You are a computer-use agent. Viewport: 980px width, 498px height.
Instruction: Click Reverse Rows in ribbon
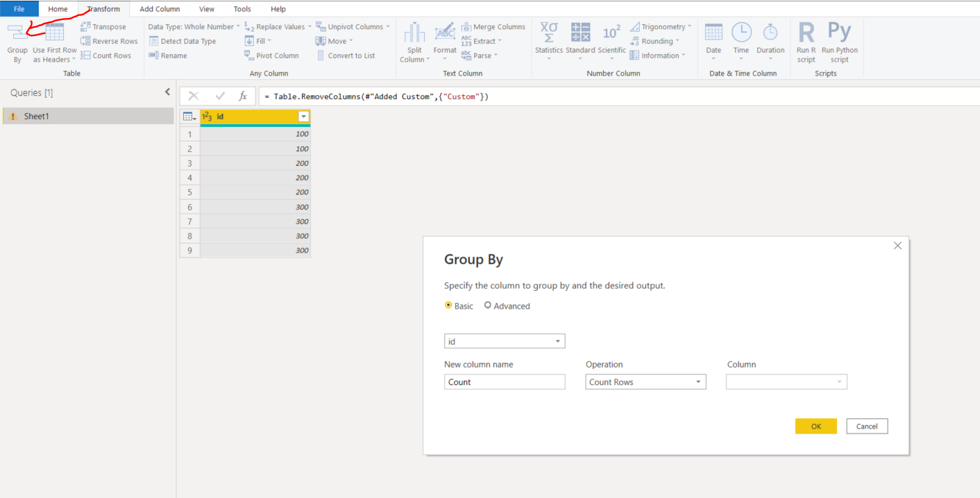[x=109, y=41]
